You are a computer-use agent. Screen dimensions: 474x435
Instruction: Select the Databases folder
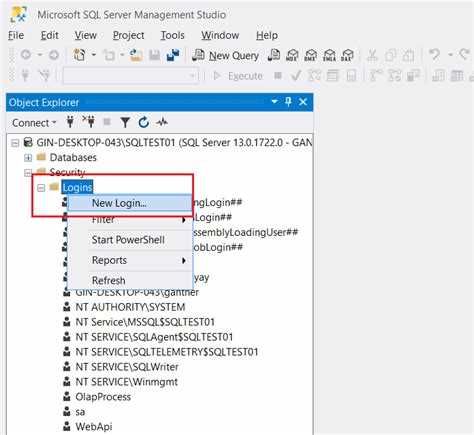click(73, 158)
